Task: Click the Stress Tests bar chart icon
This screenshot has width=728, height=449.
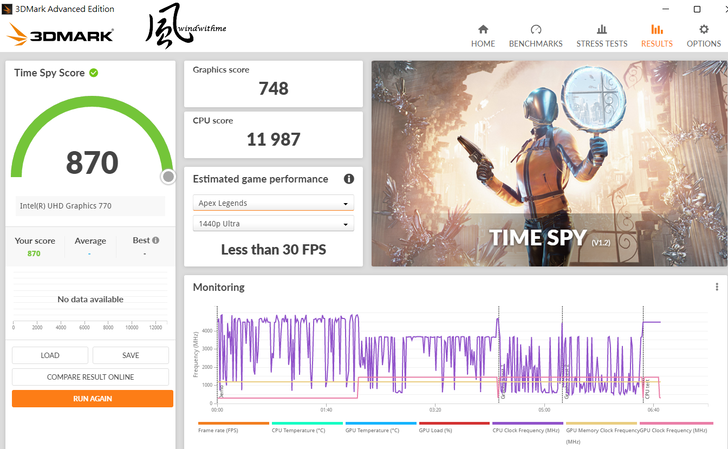Action: [602, 29]
